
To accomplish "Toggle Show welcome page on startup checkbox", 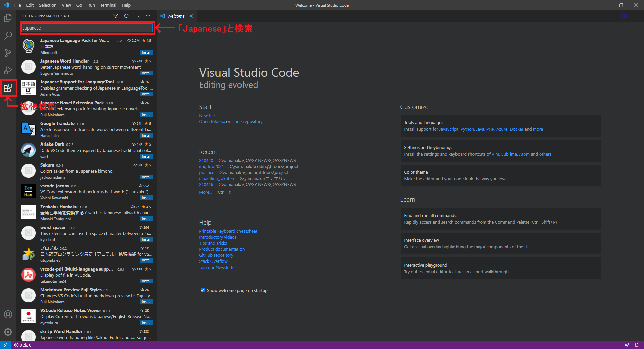I will 203,290.
